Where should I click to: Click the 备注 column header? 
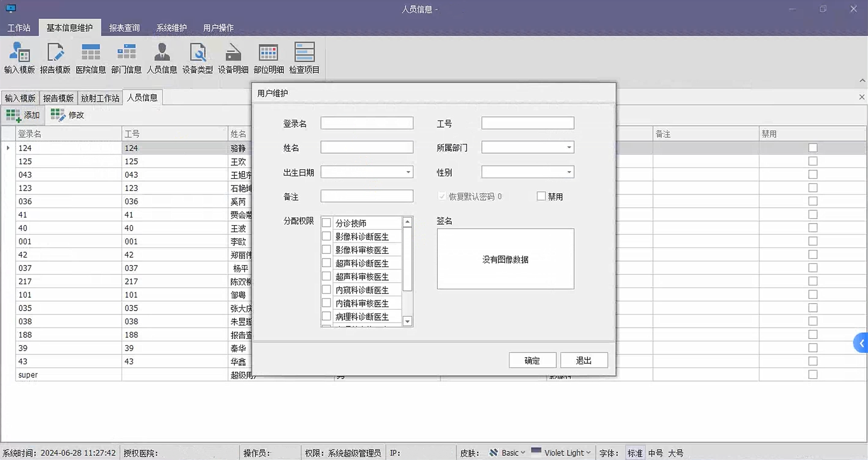point(705,134)
